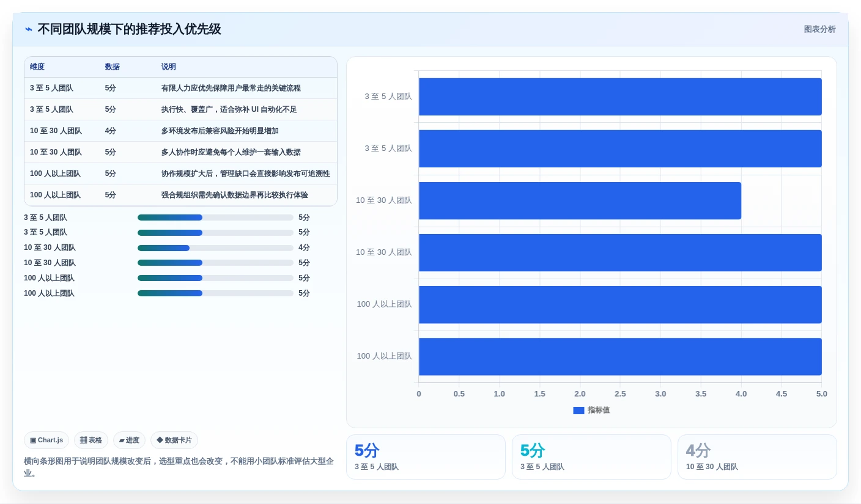The height and width of the screenshot is (504, 861).
Task: Click the 2.5 tick on the chart axis
Action: 620,394
